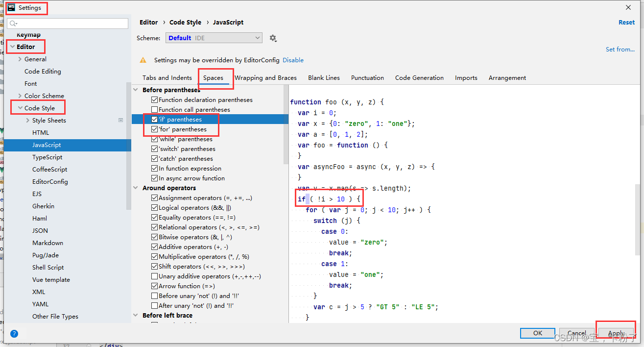644x347 pixels.
Task: Toggle In function expression checkbox
Action: pos(155,169)
